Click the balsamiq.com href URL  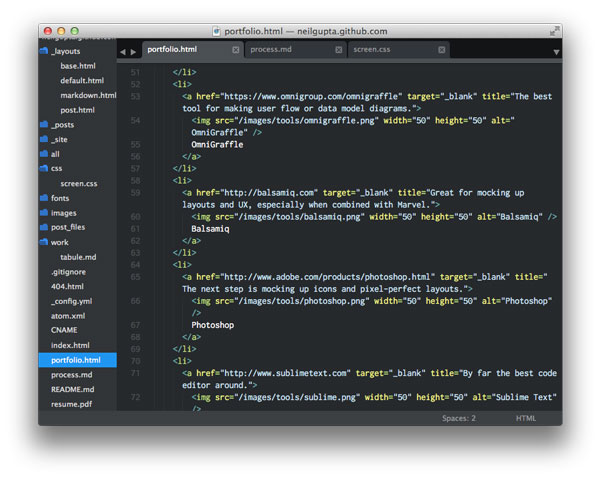pos(269,193)
